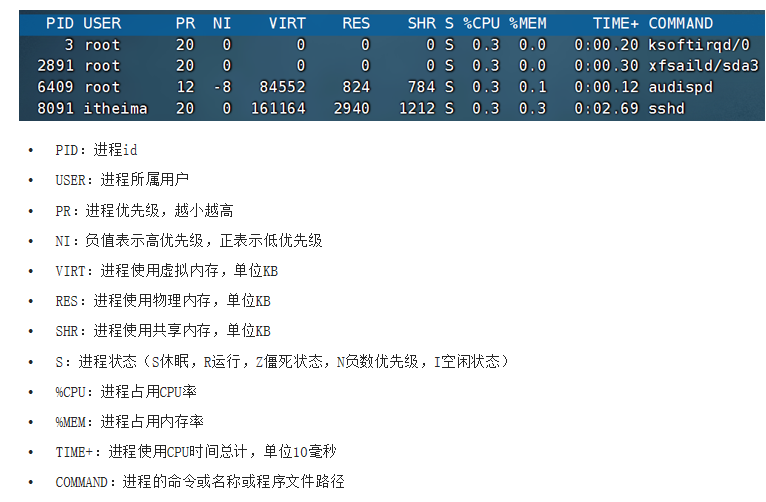Image resolution: width=766 pixels, height=502 pixels.
Task: Select the bullet line describing SHR shared memory
Action: [x=162, y=331]
